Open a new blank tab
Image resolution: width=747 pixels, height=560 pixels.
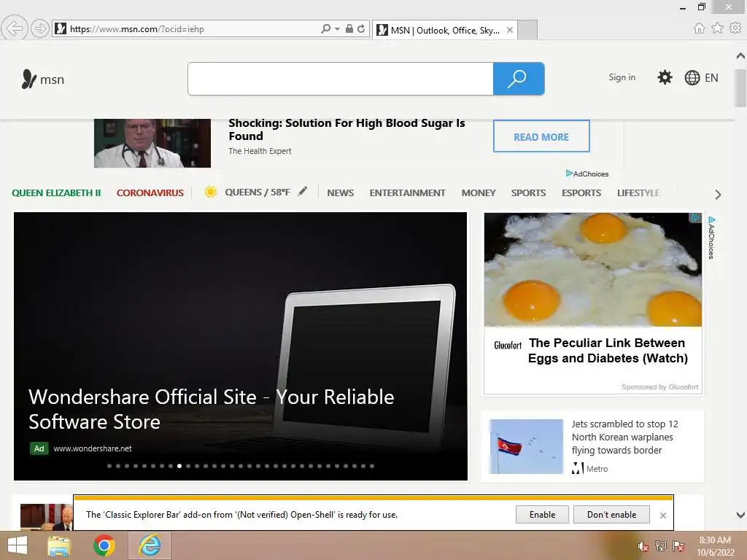(527, 30)
